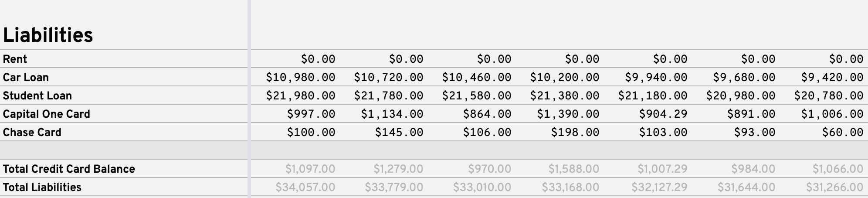Click the $60.00 Chase Card cell

(x=843, y=132)
